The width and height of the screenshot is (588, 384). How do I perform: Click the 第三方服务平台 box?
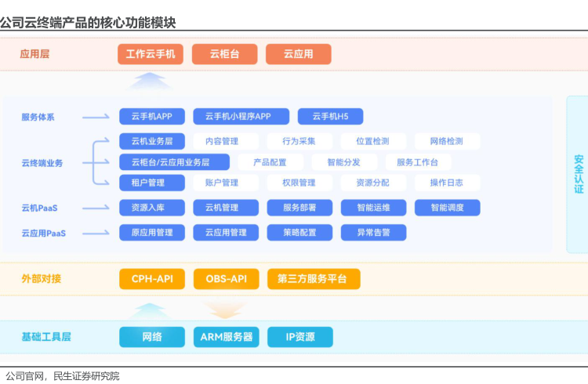314,279
